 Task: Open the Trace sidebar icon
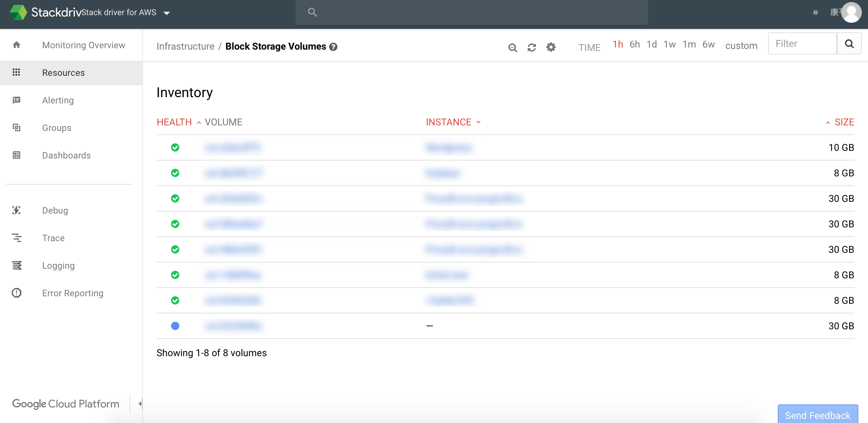tap(16, 238)
